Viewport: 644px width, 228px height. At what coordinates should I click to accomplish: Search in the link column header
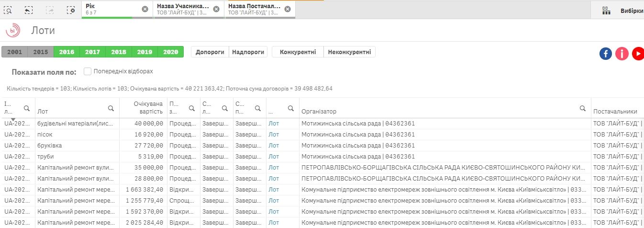[291, 108]
